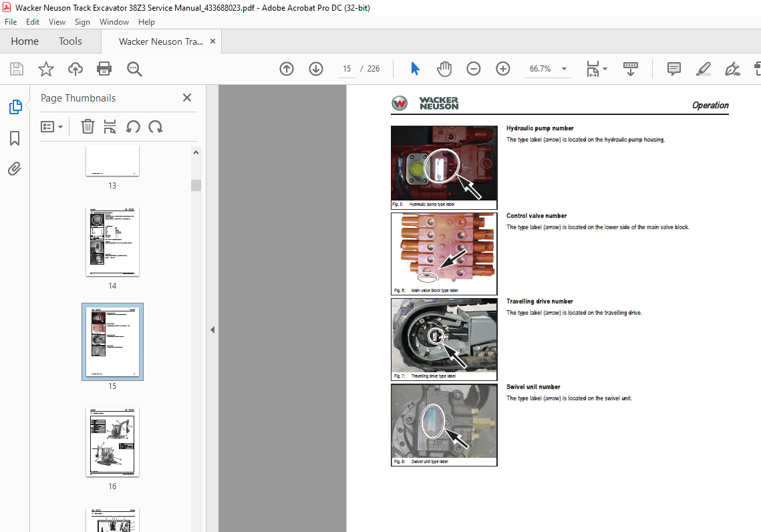Switch to the Tools tab
Screen dimensions: 761x532
point(70,41)
